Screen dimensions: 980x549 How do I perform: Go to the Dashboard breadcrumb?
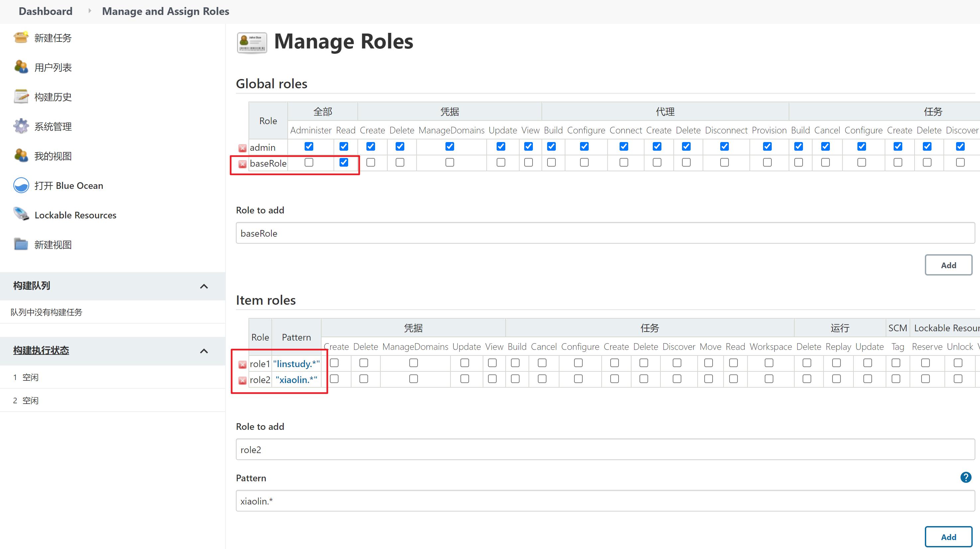point(46,11)
